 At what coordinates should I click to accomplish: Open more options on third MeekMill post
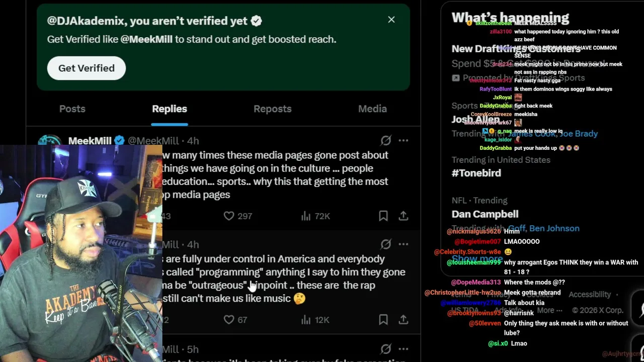[404, 348]
